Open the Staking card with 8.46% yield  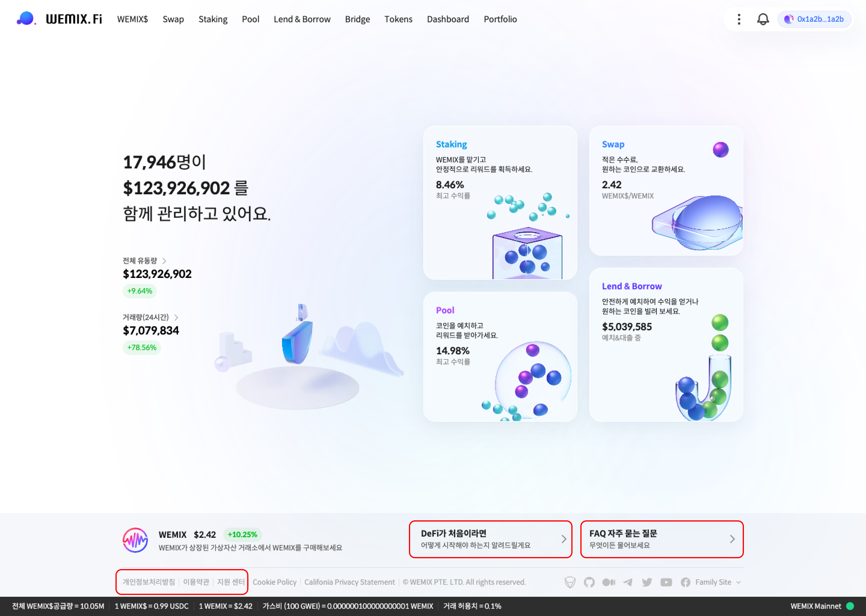click(500, 202)
